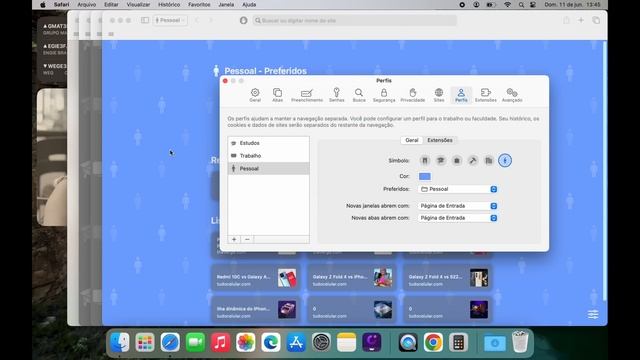
Task: Open the Avançado settings pane
Action: point(512,95)
